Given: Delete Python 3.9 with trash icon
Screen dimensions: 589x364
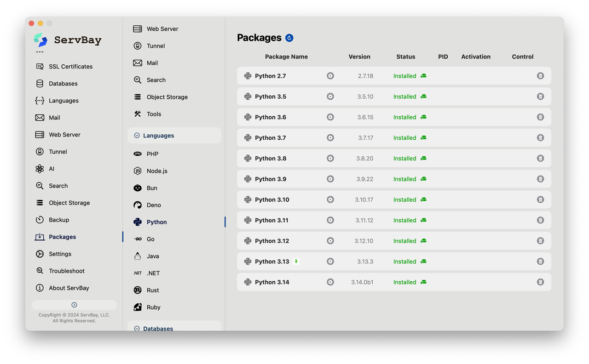Looking at the screenshot, I should (x=540, y=179).
